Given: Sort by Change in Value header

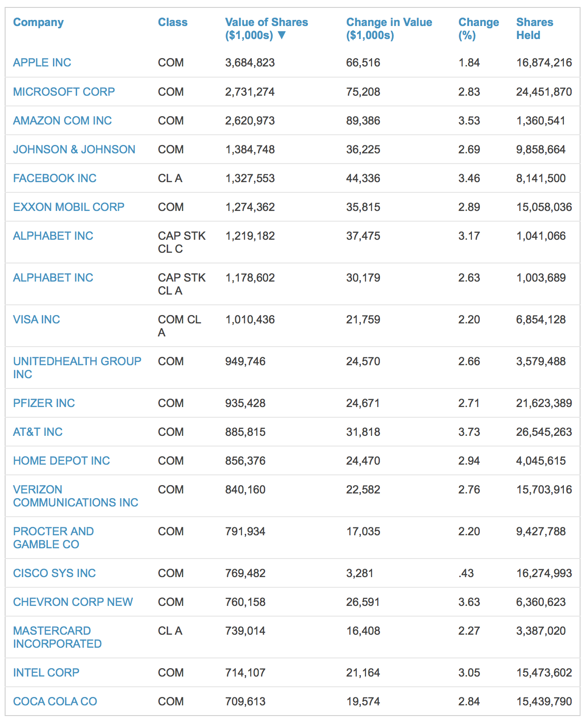Looking at the screenshot, I should pyautogui.click(x=389, y=29).
